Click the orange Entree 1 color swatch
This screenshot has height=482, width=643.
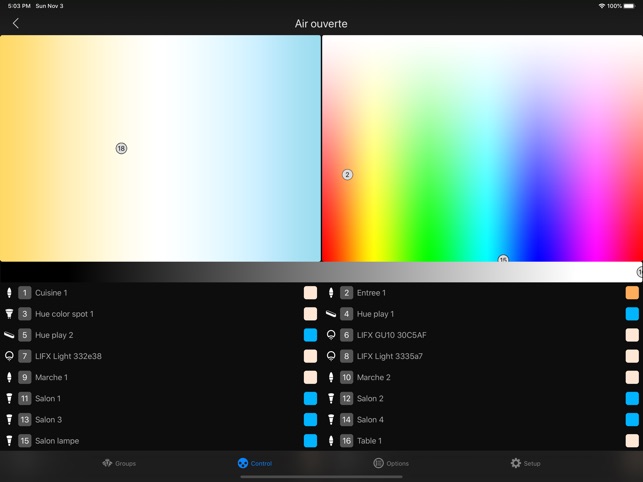[x=632, y=292]
